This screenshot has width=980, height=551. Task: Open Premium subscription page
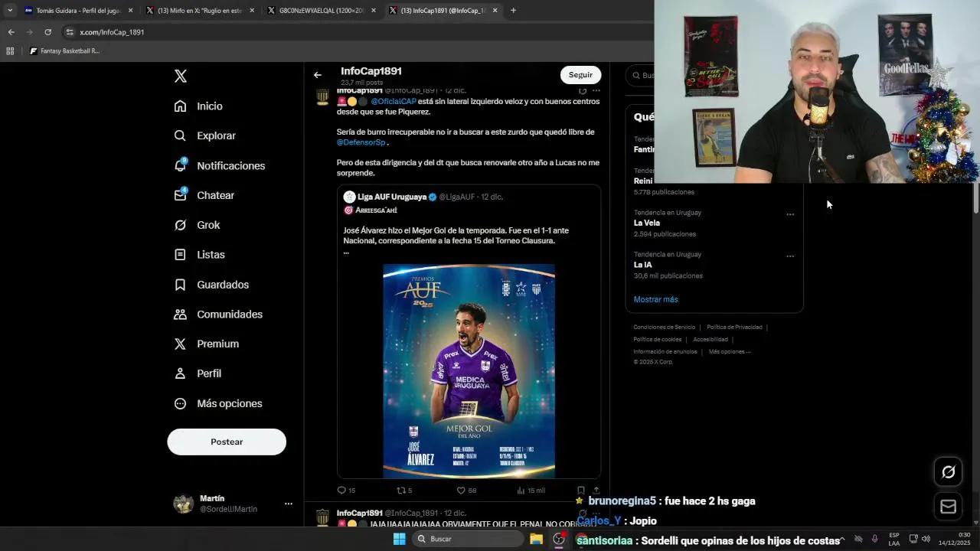click(206, 344)
